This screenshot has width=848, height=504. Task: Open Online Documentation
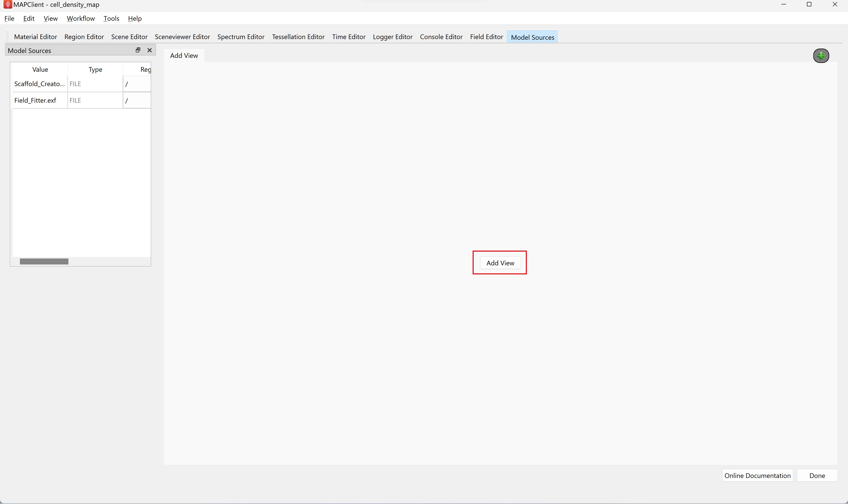click(757, 476)
